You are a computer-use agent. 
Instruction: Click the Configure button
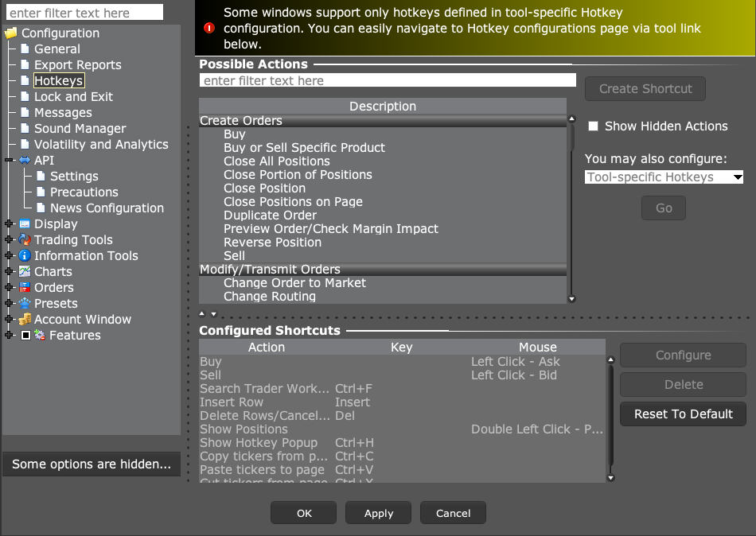pyautogui.click(x=684, y=355)
